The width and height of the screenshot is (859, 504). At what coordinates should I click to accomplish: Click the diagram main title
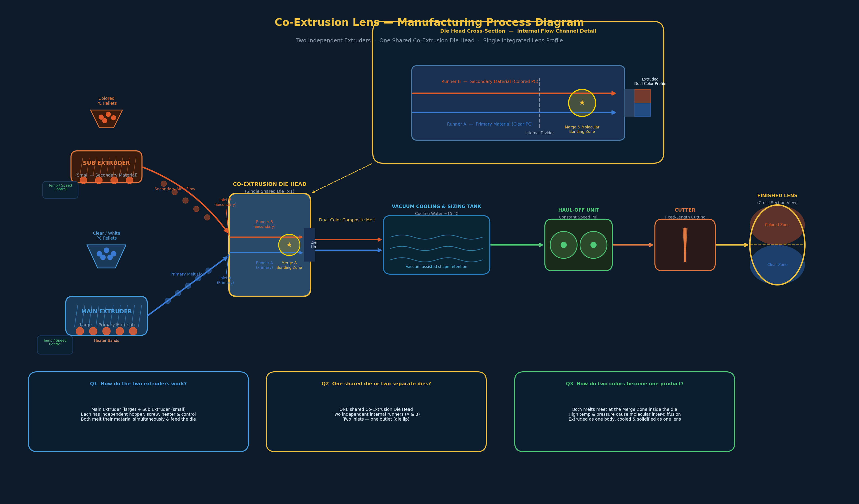click(x=429, y=22)
